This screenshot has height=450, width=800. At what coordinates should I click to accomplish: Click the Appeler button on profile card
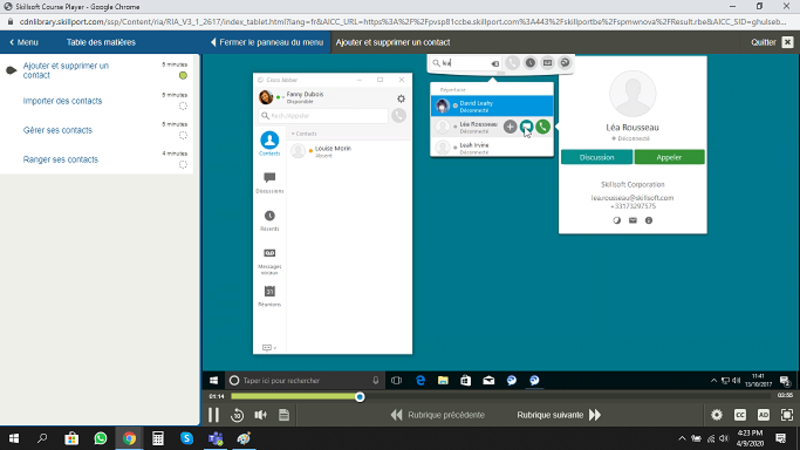(669, 157)
